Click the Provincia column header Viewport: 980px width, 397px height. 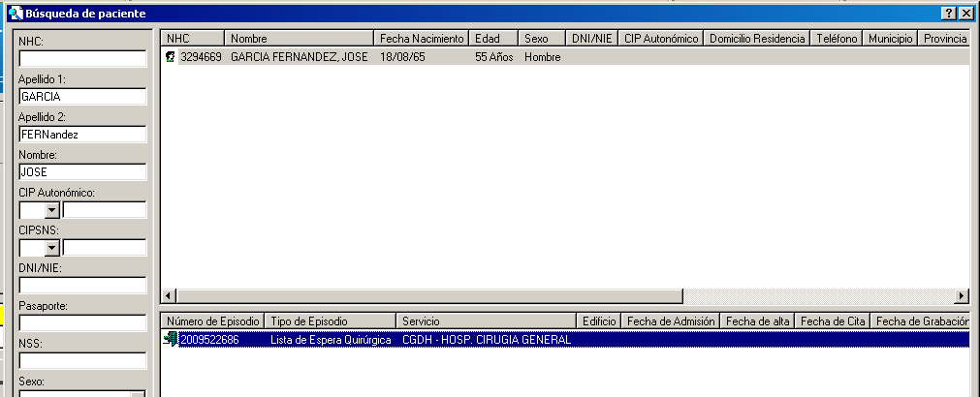point(944,39)
